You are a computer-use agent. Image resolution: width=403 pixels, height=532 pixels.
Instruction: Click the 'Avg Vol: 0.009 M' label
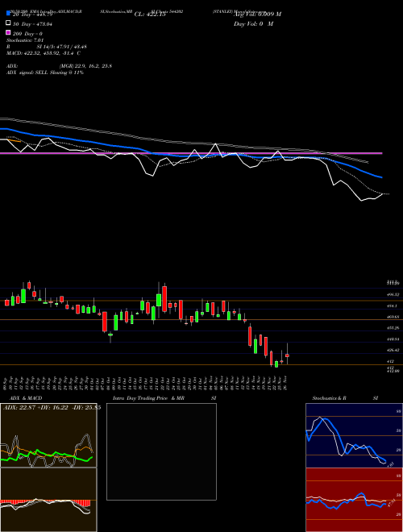point(257,15)
